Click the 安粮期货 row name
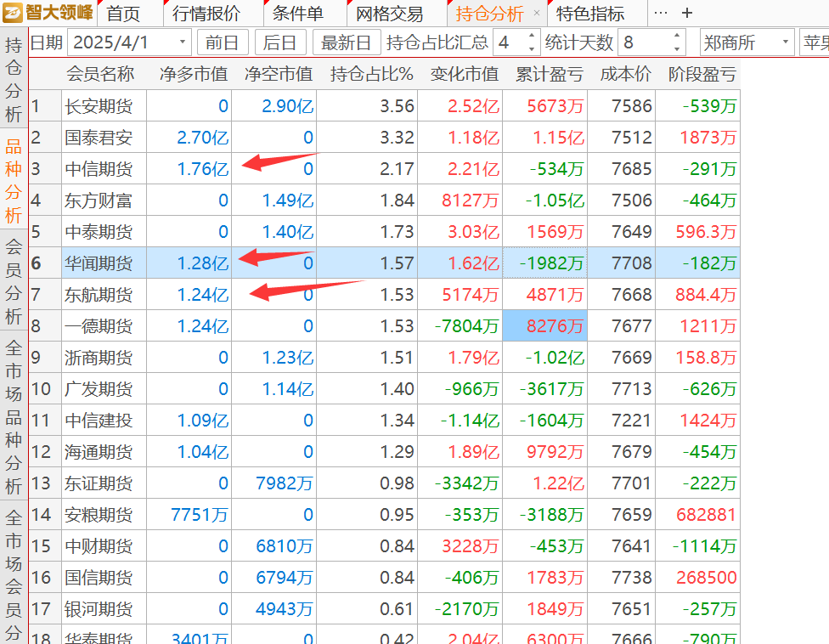 point(99,515)
